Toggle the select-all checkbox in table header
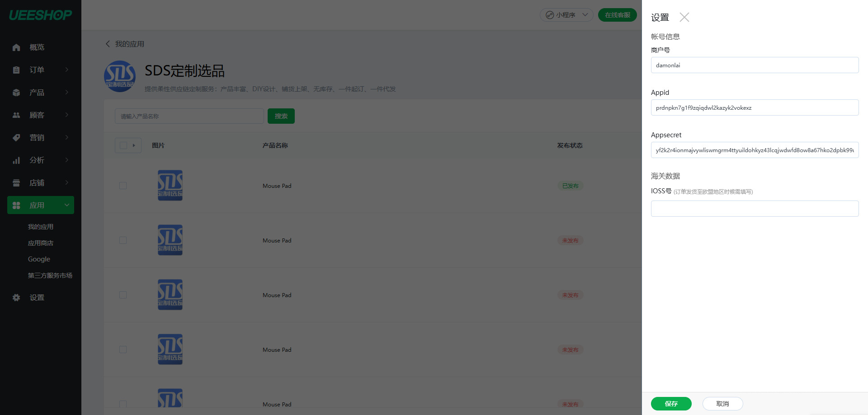 (x=123, y=145)
